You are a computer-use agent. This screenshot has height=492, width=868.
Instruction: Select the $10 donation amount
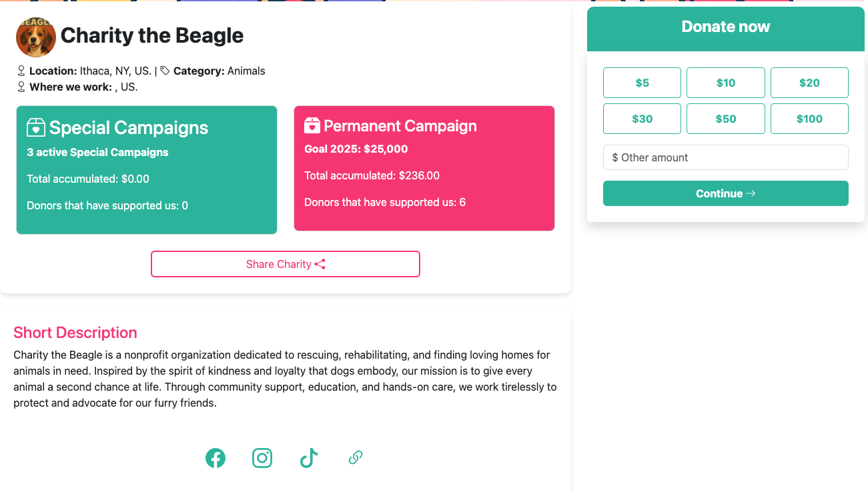[x=725, y=83]
